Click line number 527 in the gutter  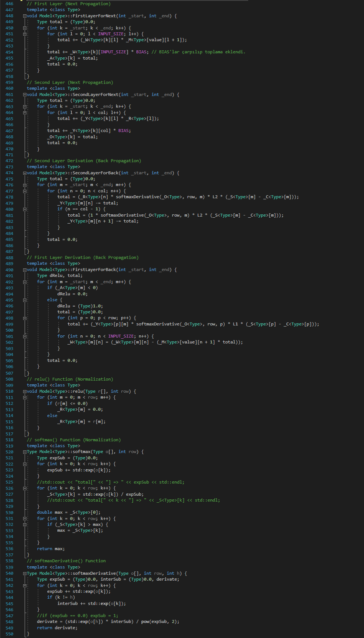(x=9, y=494)
